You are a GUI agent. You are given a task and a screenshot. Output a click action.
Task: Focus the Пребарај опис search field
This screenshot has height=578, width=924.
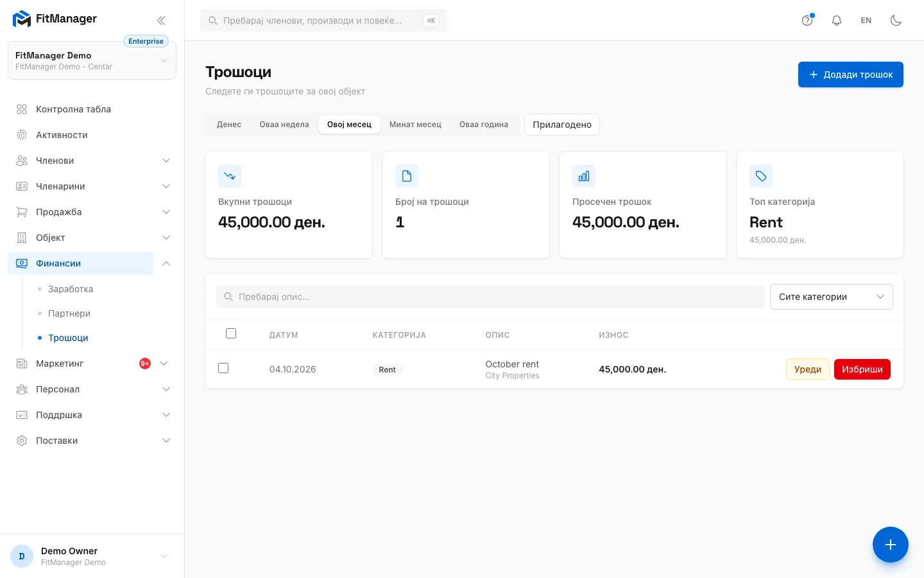click(490, 297)
